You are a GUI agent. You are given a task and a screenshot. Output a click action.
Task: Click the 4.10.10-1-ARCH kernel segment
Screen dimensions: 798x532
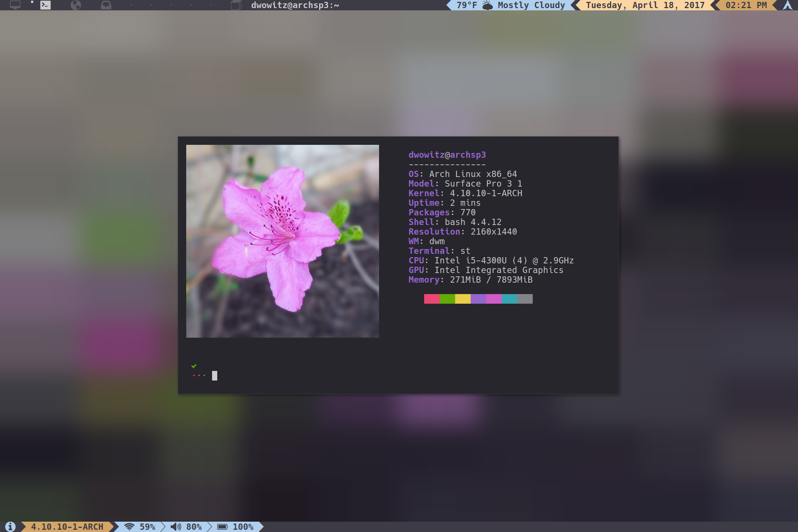coord(67,526)
